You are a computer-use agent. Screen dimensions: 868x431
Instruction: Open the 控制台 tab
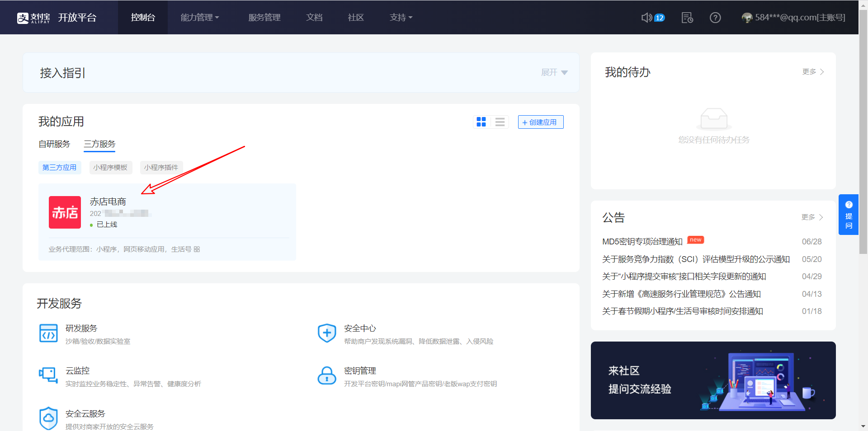(143, 17)
